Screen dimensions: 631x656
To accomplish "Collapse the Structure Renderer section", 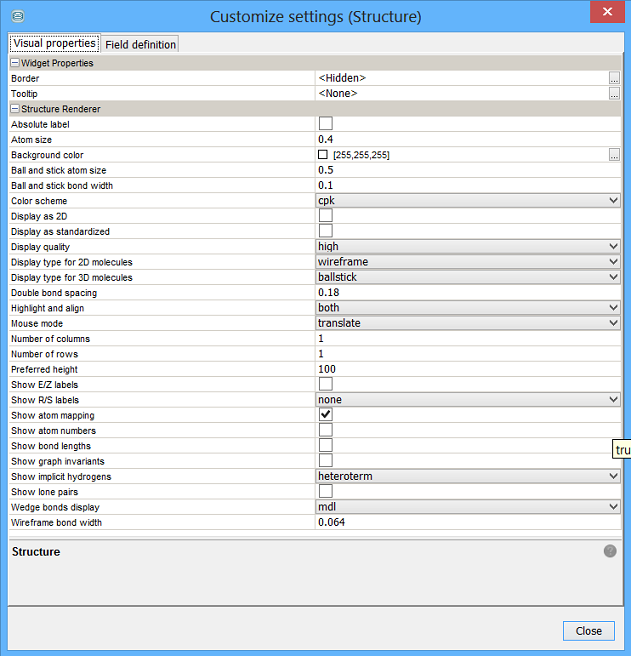I will click(15, 109).
